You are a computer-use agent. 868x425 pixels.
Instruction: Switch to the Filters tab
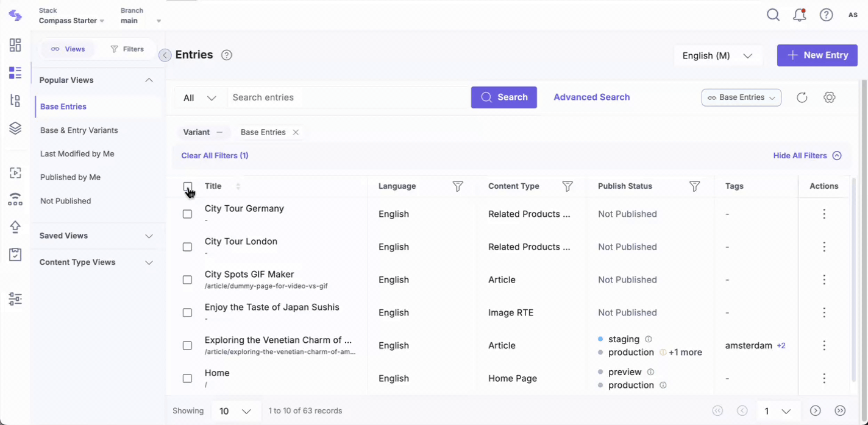tap(127, 49)
